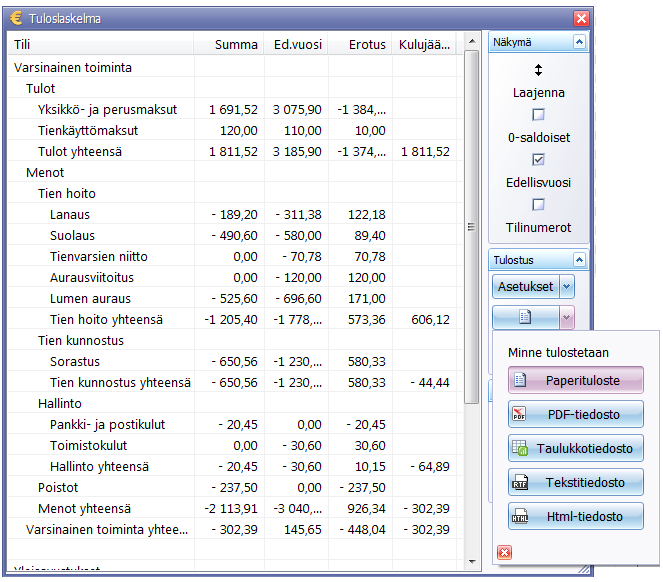Open the Asetukset dropdown arrow
The height and width of the screenshot is (582, 663).
(x=567, y=286)
